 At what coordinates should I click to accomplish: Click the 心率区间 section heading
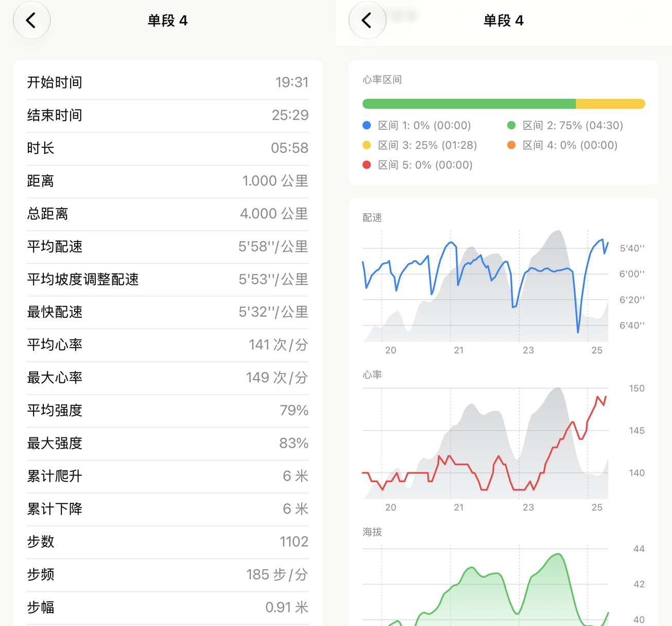click(382, 80)
